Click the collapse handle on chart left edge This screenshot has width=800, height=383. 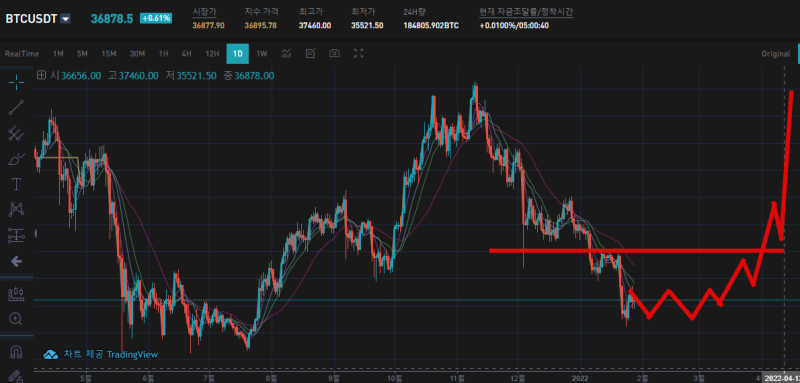(x=35, y=234)
